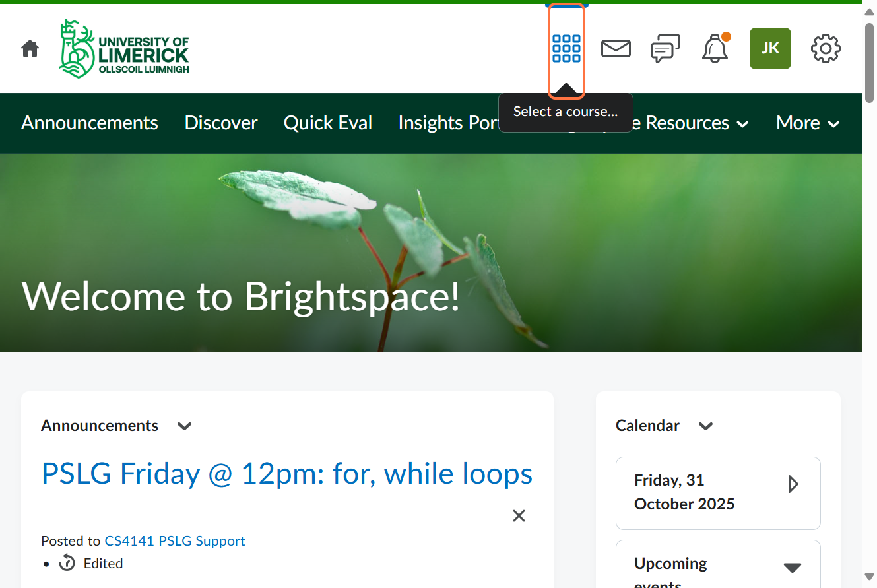Click the University of Limerick logo
The image size is (877, 588).
(124, 49)
